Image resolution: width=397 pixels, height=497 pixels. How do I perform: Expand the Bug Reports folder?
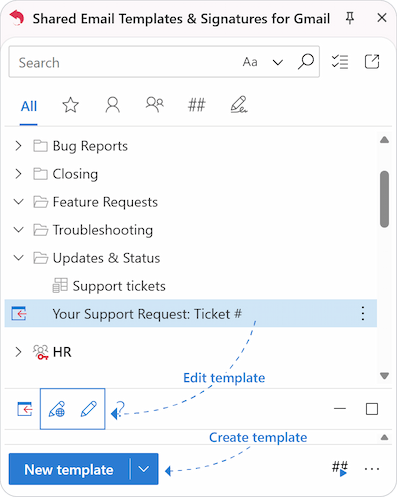coord(19,146)
